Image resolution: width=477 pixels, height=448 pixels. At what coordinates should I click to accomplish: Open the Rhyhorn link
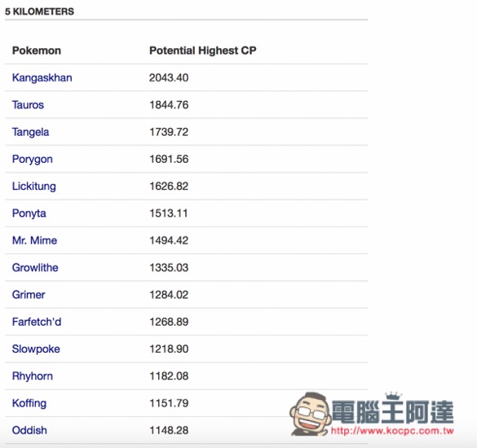pyautogui.click(x=33, y=376)
